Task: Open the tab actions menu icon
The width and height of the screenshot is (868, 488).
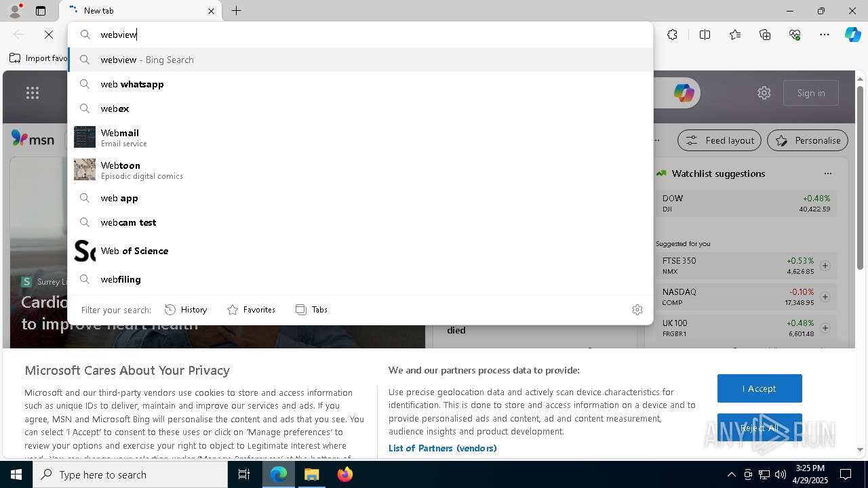Action: click(41, 11)
